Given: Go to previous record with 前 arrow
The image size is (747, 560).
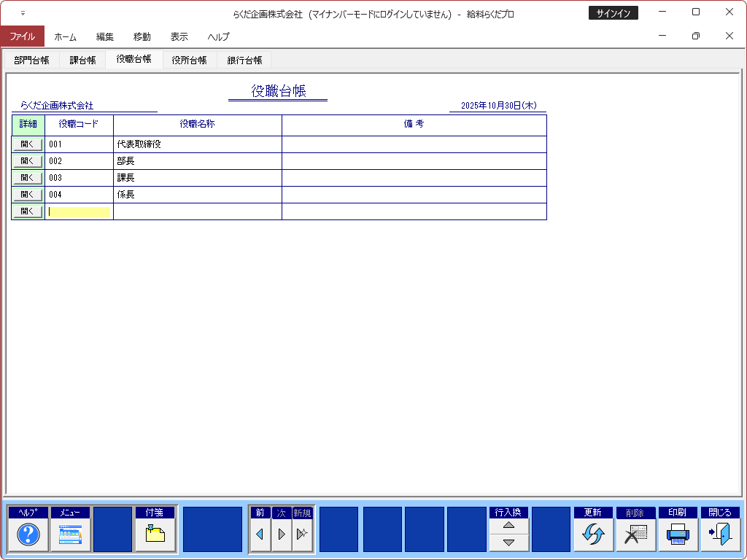Looking at the screenshot, I should (260, 535).
